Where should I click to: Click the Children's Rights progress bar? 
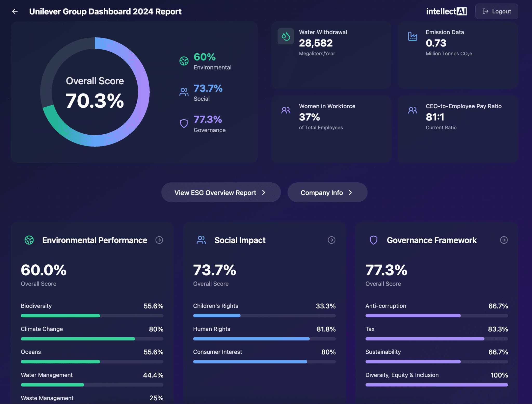(x=264, y=316)
